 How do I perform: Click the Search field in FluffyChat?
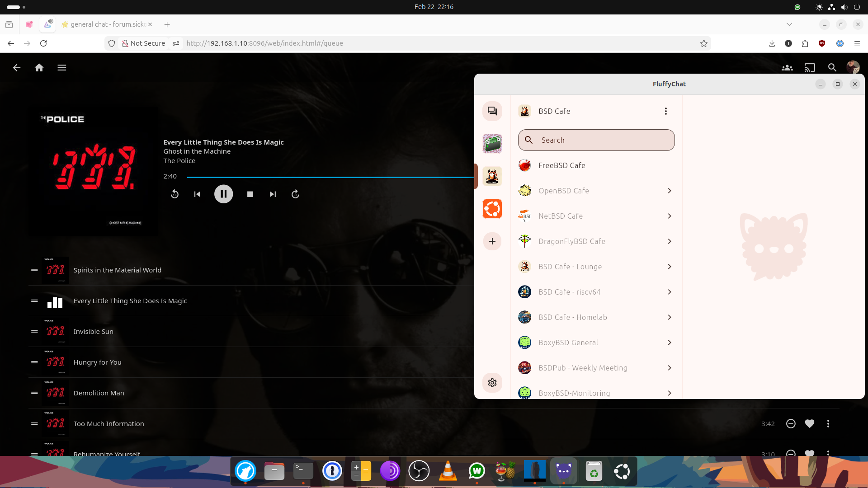pos(596,140)
